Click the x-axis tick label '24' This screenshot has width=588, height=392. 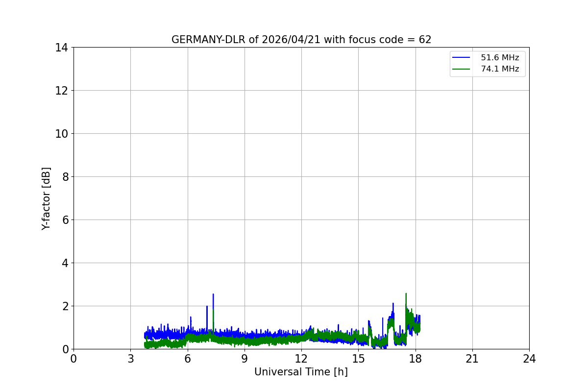click(x=529, y=359)
